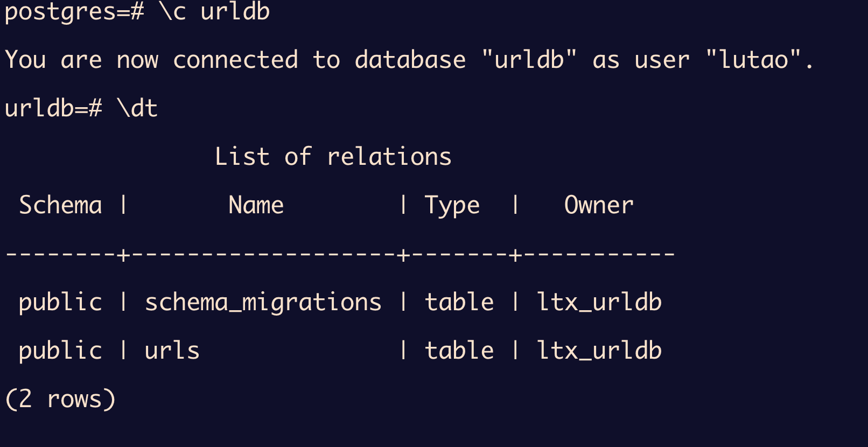Click the quoted "lutao" username
Screen dimensions: 868x447
[x=753, y=59]
